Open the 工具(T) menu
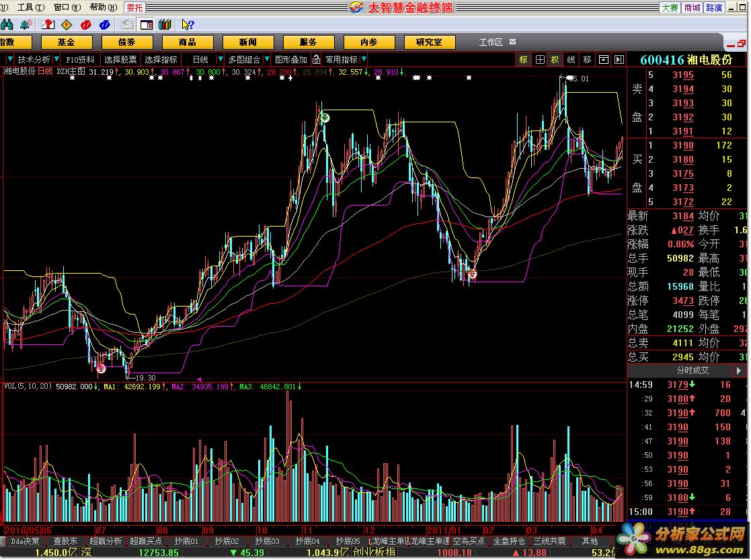The image size is (751, 560). coord(31,7)
